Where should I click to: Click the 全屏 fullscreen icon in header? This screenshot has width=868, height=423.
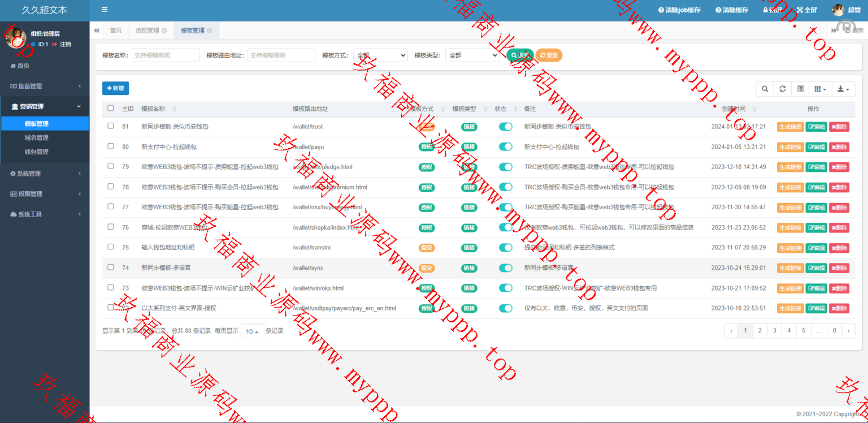pos(800,10)
